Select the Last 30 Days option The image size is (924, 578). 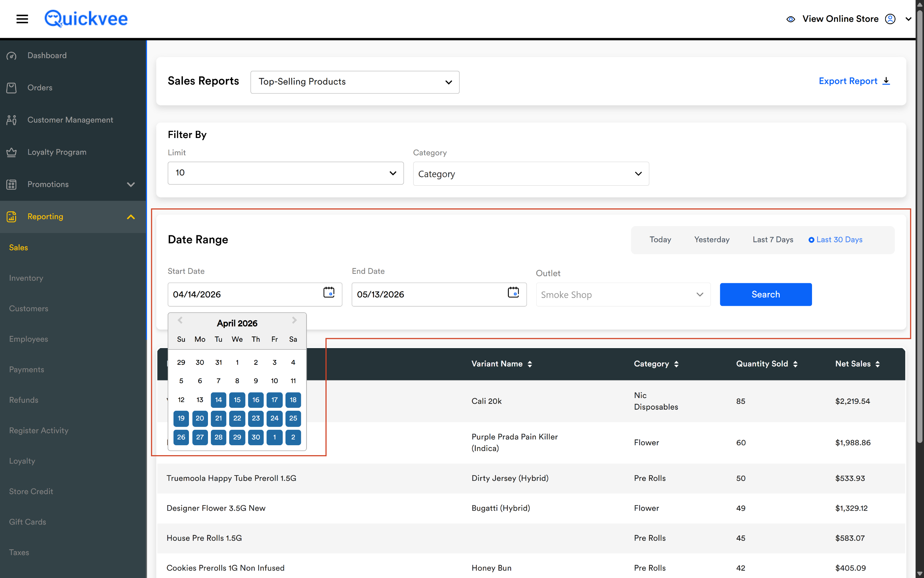[835, 240]
